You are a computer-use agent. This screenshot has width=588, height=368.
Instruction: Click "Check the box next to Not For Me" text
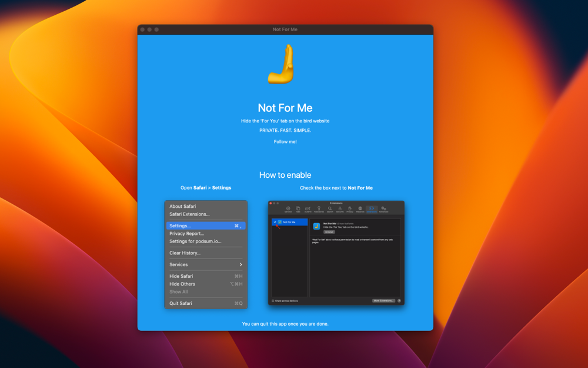tap(336, 188)
